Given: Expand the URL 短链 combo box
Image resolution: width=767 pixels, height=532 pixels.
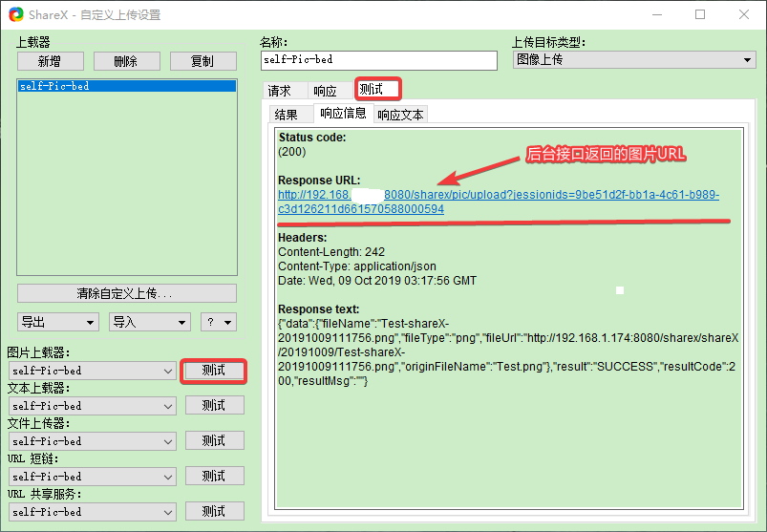Looking at the screenshot, I should [93, 477].
